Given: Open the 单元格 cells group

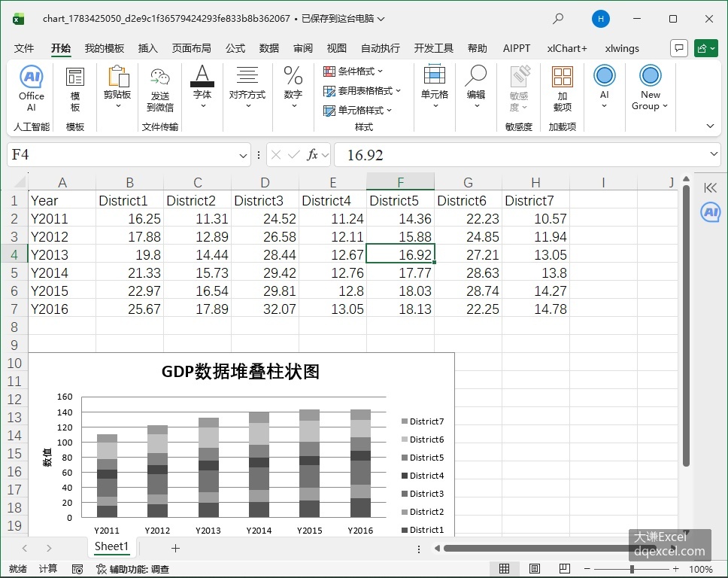Looking at the screenshot, I should [434, 87].
